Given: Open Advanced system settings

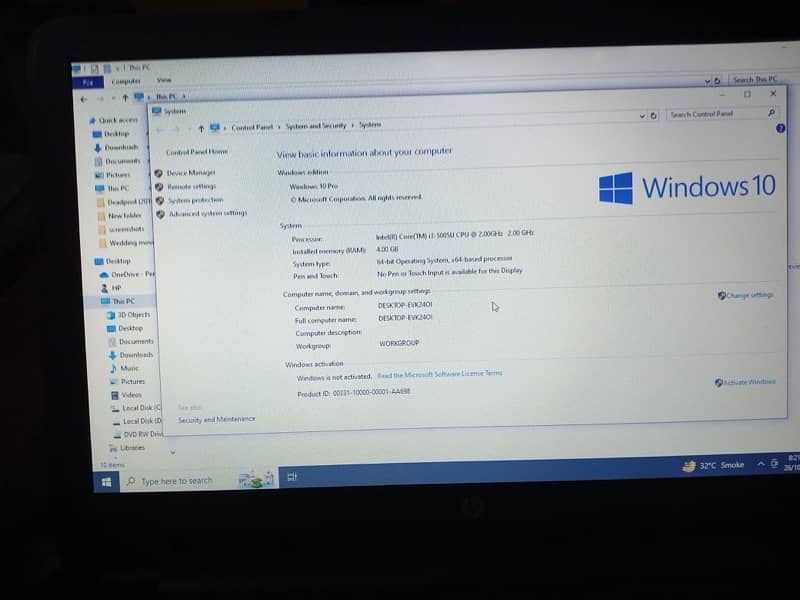Looking at the screenshot, I should 206,213.
